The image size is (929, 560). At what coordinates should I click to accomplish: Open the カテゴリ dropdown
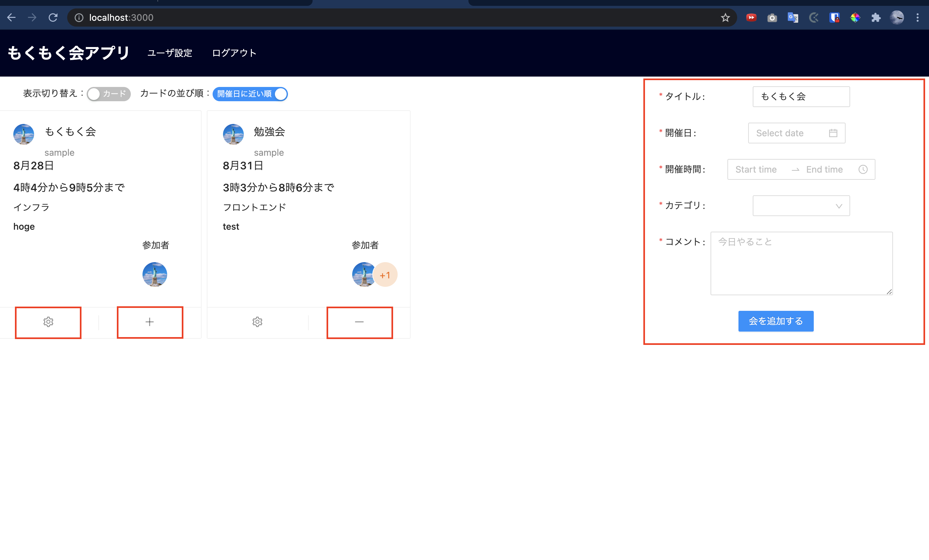pos(801,206)
